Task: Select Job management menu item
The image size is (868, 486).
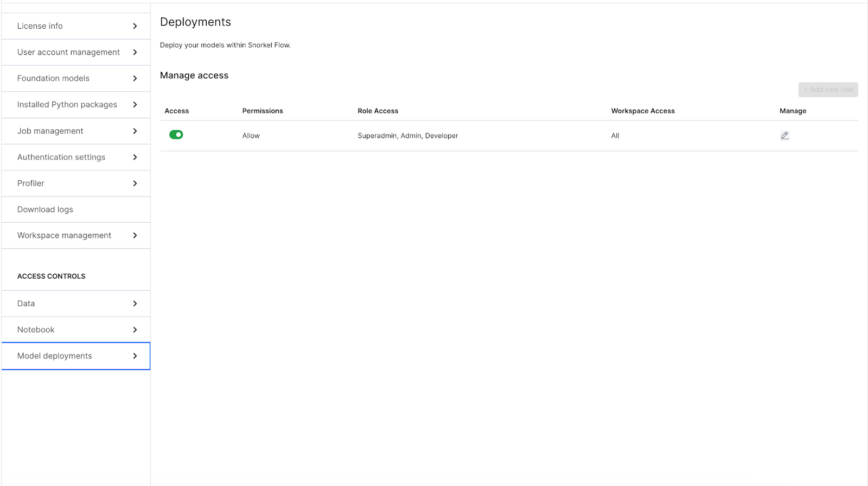Action: tap(76, 131)
